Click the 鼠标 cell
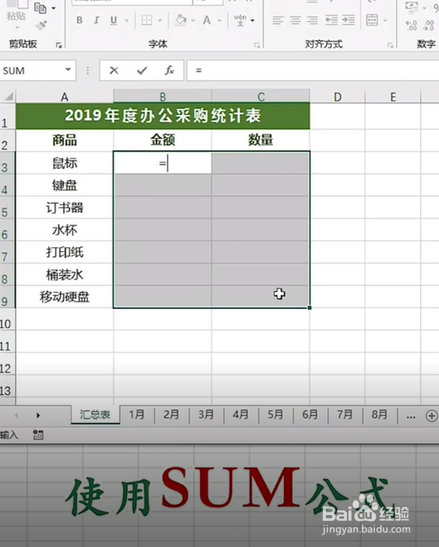Screen dimensions: 439x547 [x=65, y=163]
